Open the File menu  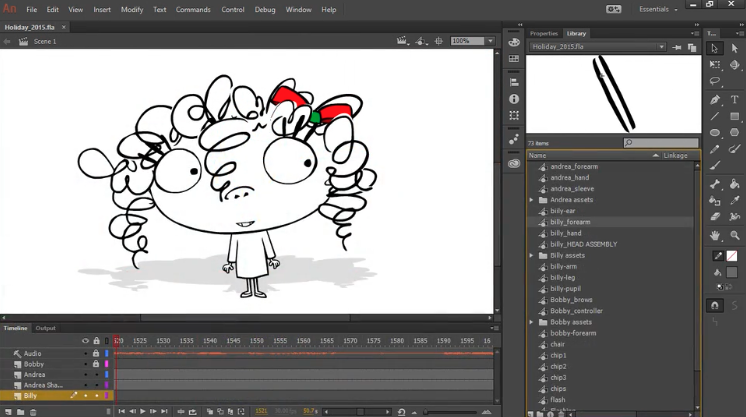coord(31,10)
